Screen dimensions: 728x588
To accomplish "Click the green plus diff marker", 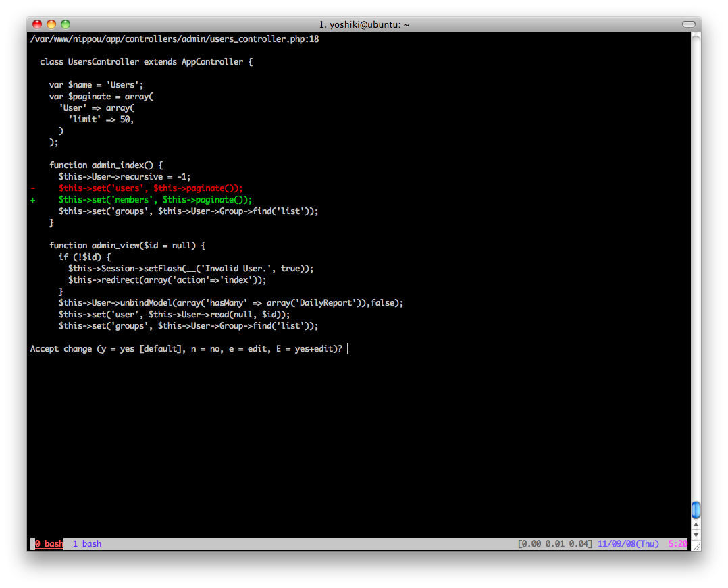I will point(32,200).
